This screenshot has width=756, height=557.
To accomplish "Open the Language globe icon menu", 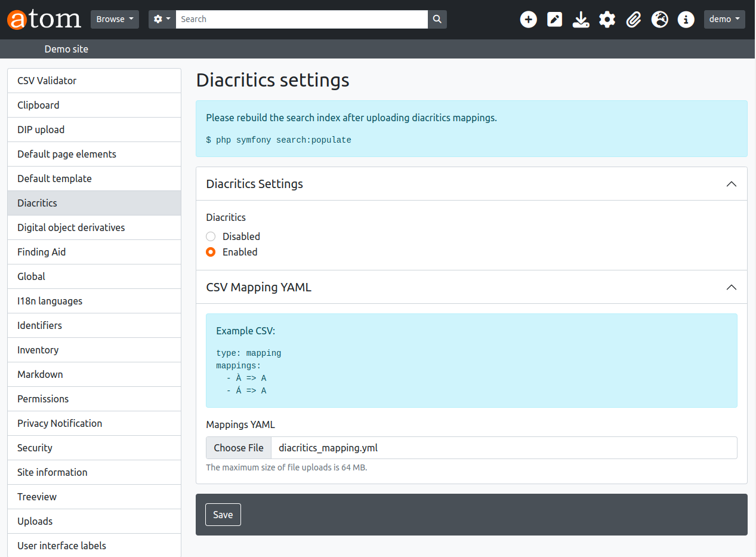I will point(659,19).
